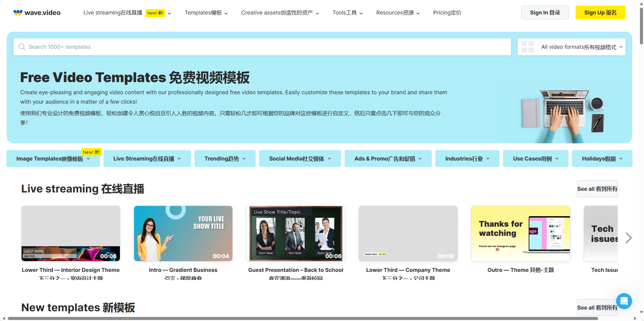Open Holidays category tab
The width and height of the screenshot is (644, 321).
(602, 158)
